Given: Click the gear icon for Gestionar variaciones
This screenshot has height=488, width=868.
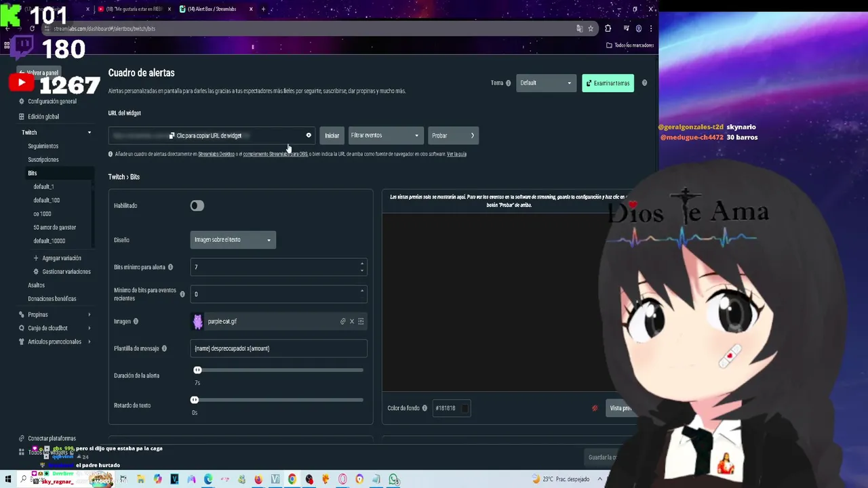Looking at the screenshot, I should pos(36,272).
